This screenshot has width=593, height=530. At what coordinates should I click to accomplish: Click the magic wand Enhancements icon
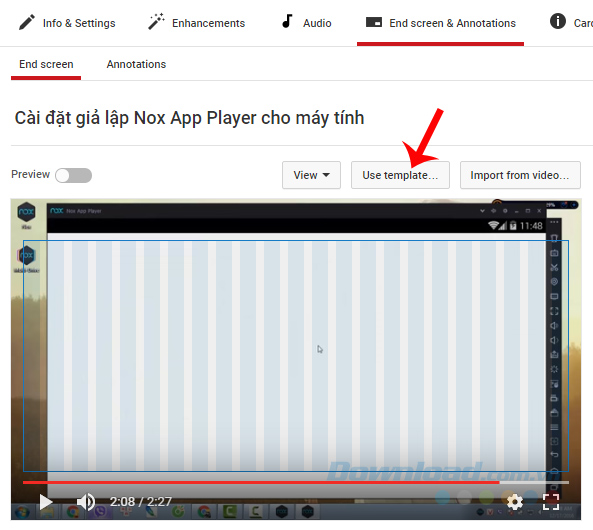tap(156, 21)
